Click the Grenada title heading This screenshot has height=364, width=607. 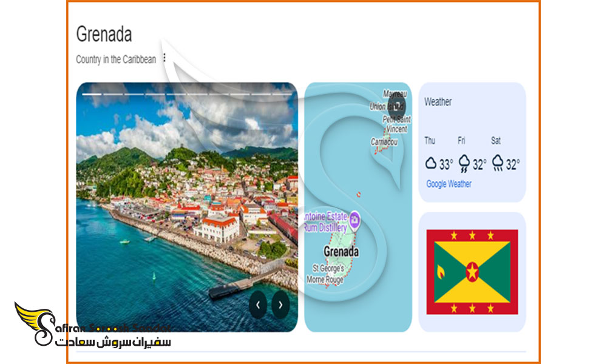[104, 34]
